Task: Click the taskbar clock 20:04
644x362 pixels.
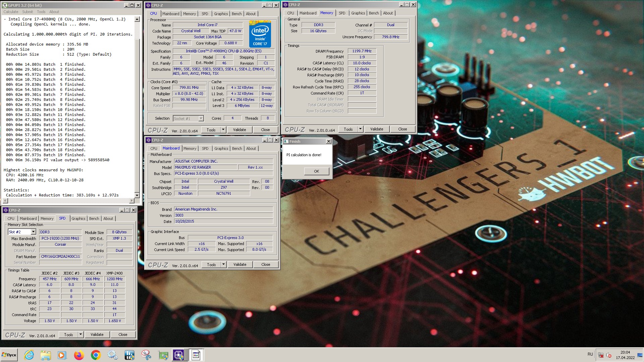Action: pyautogui.click(x=625, y=353)
